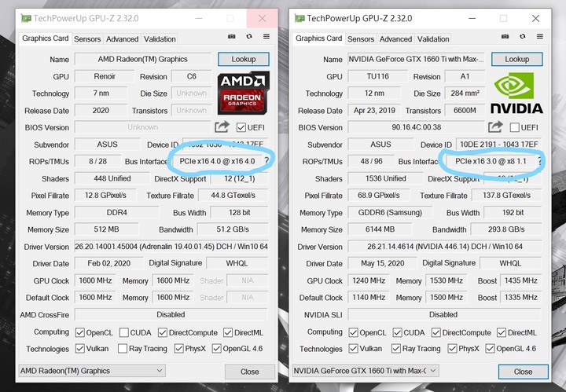Toggle CUDA checkbox in AMD window

tap(124, 332)
